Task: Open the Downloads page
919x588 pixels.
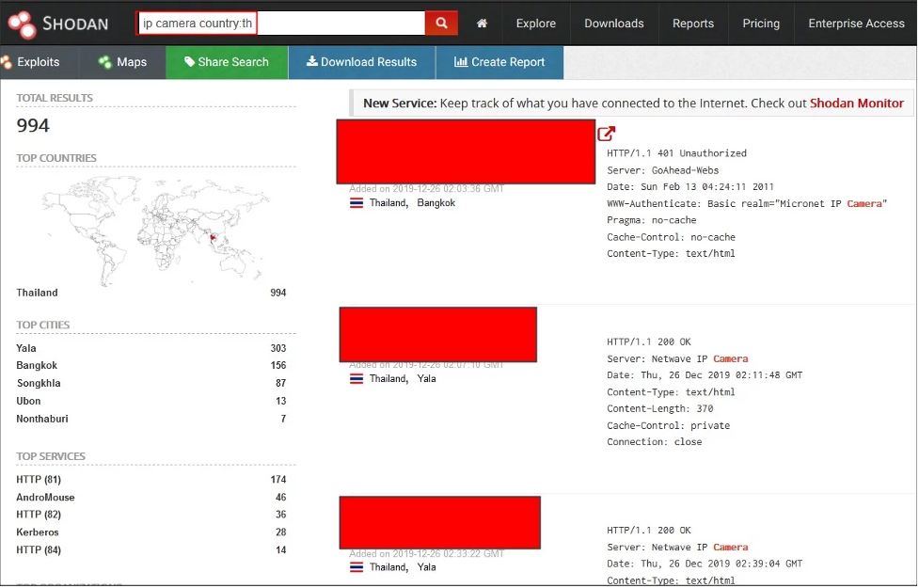Action: [613, 24]
